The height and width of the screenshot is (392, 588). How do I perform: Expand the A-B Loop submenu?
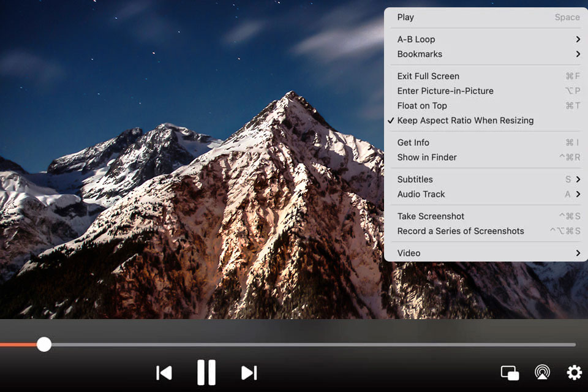tap(486, 39)
